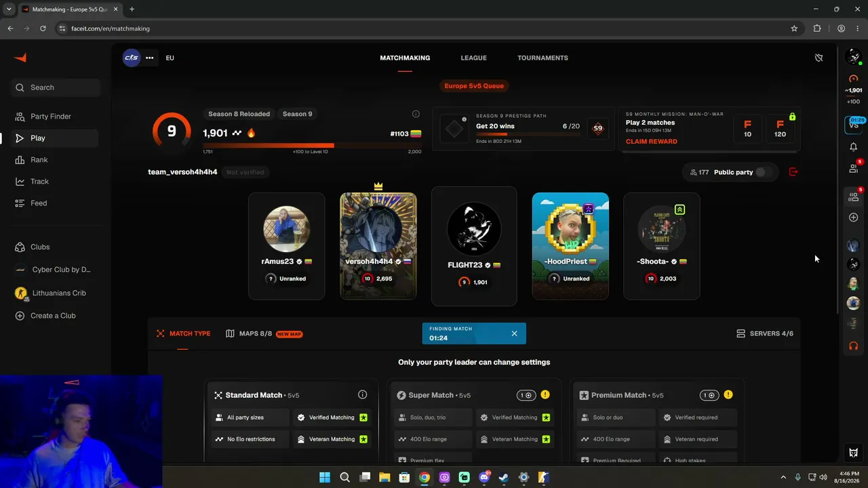Screen dimensions: 868x488
Task: Open your profile avatar at top of right rail
Action: [854, 58]
